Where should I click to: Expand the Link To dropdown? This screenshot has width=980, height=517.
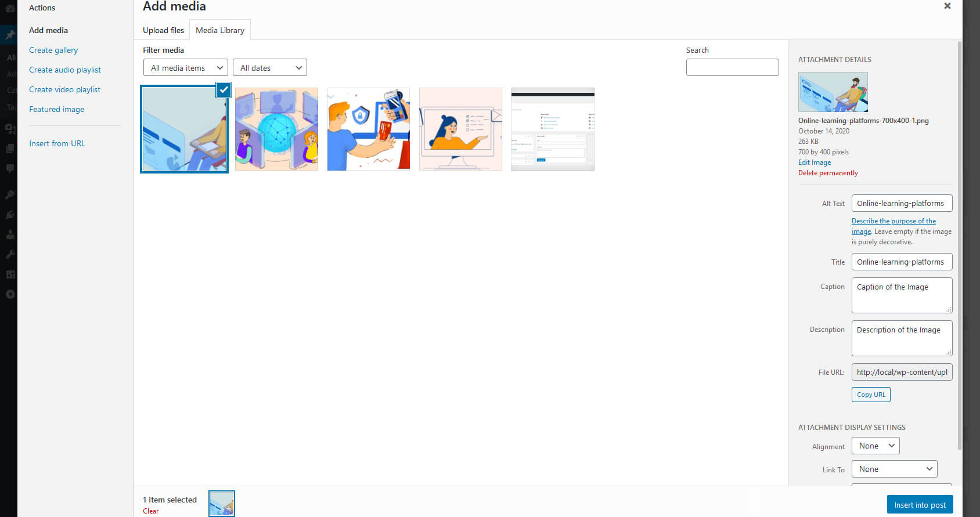(894, 469)
